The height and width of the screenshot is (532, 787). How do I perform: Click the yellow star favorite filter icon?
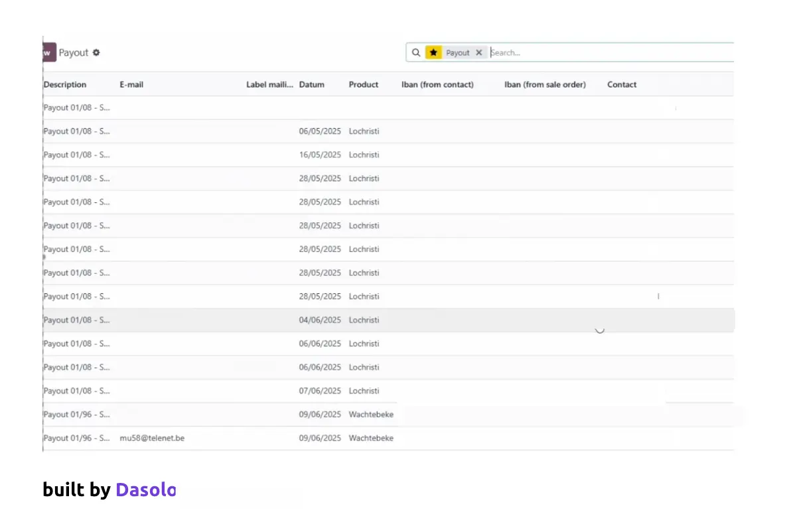pos(433,52)
